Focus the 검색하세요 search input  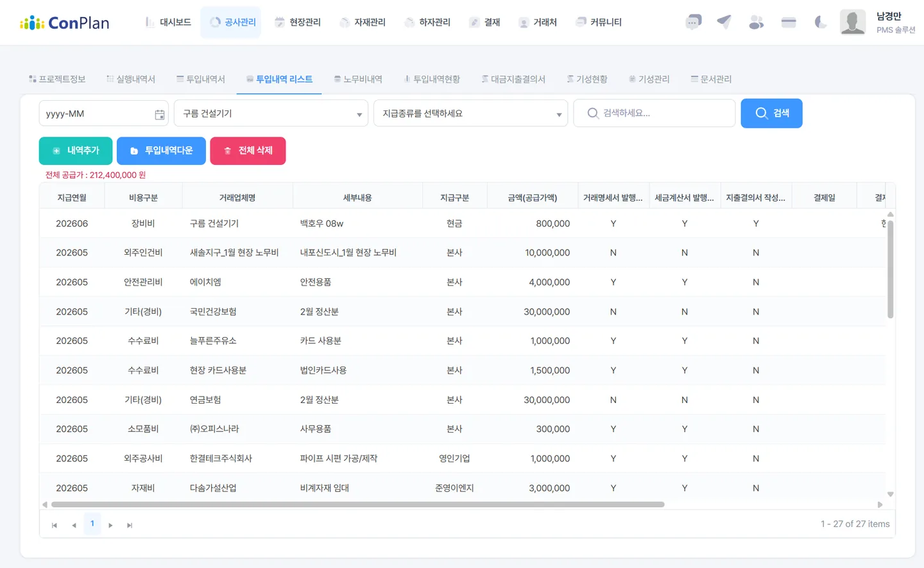tap(654, 113)
